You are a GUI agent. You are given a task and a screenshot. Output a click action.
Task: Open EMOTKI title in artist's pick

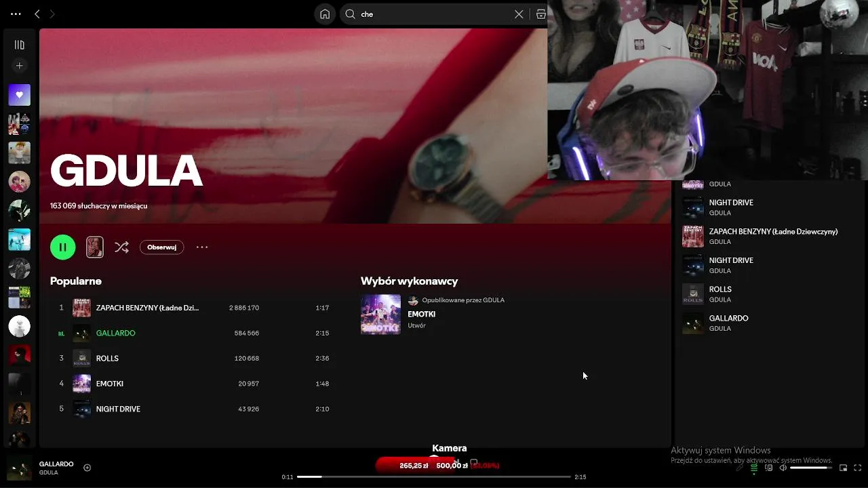pos(421,314)
